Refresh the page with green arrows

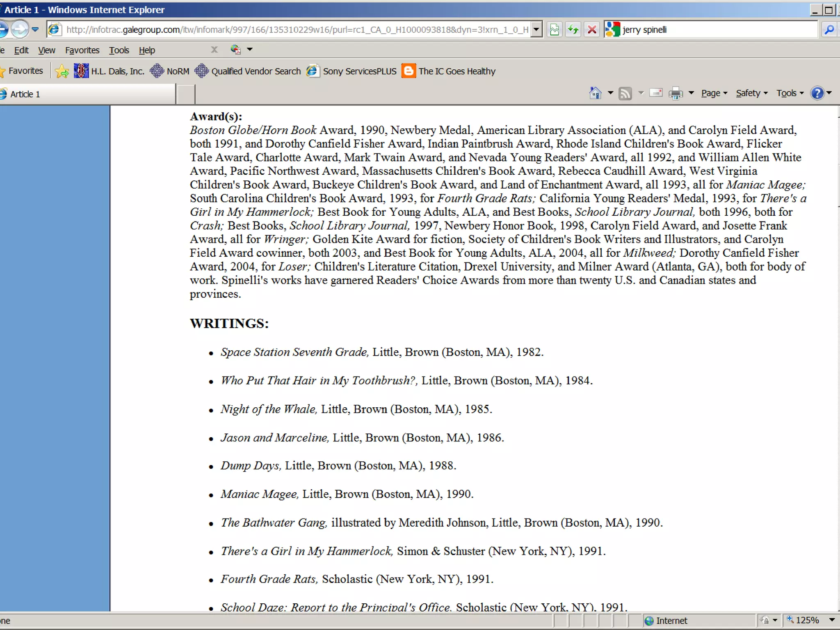(x=573, y=30)
